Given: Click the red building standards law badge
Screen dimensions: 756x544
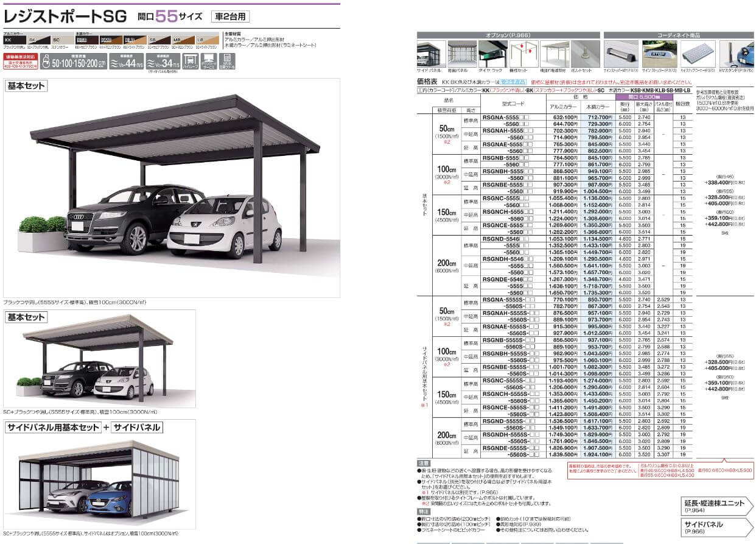Looking at the screenshot, I should pyautogui.click(x=21, y=61).
